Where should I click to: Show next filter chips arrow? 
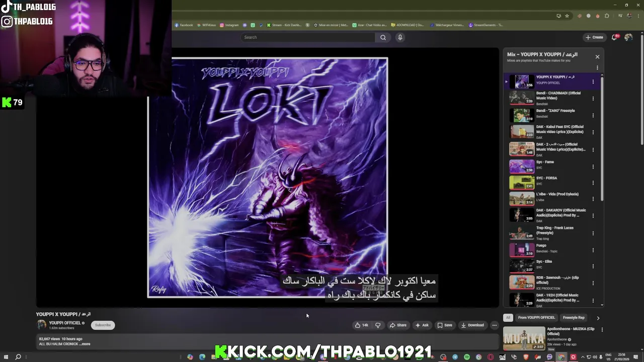598,318
